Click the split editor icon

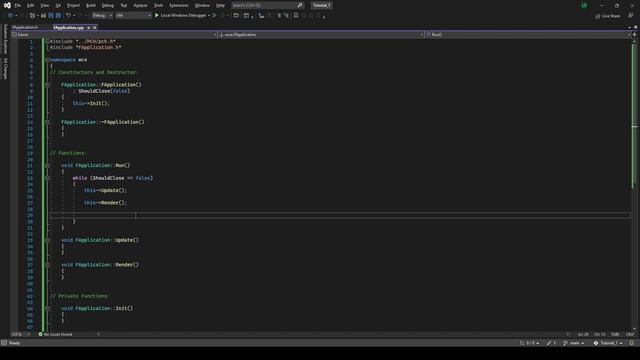click(x=634, y=35)
